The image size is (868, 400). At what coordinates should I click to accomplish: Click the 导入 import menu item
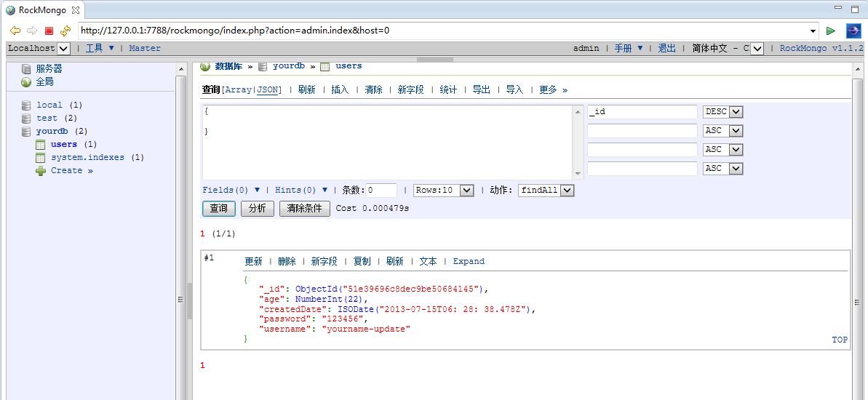(515, 90)
